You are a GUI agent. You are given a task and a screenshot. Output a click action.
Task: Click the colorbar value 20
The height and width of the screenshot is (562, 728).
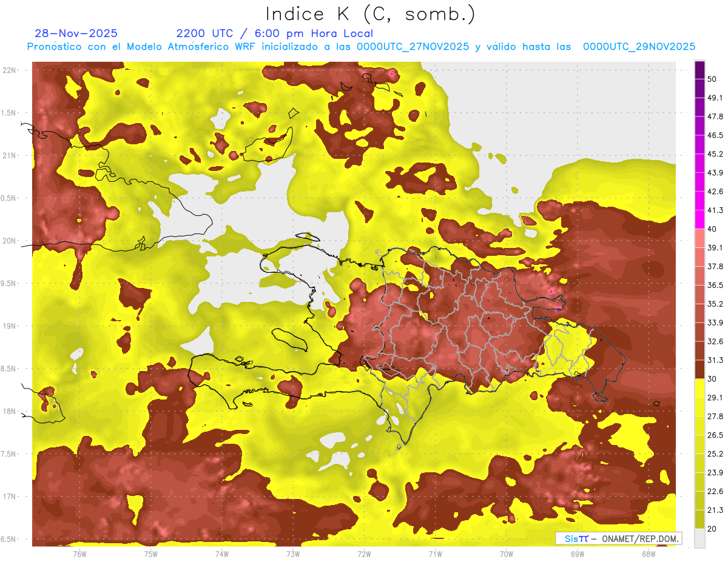point(712,529)
